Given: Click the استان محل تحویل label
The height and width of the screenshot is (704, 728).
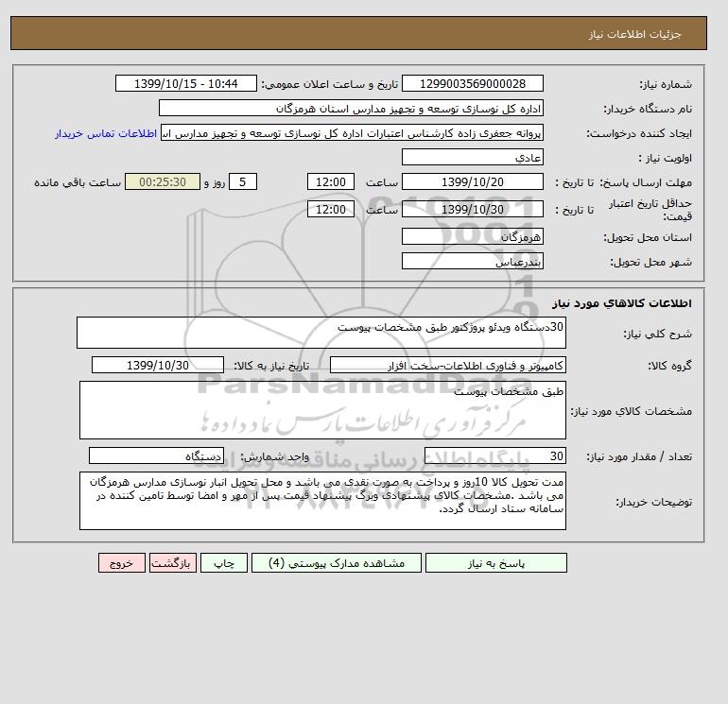Looking at the screenshot, I should (648, 237).
